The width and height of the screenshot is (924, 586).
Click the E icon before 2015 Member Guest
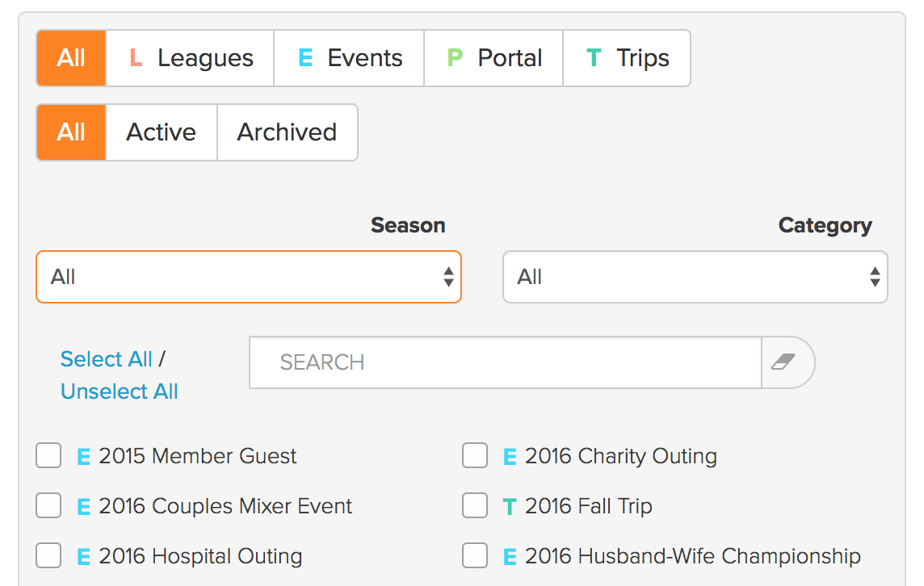84,456
